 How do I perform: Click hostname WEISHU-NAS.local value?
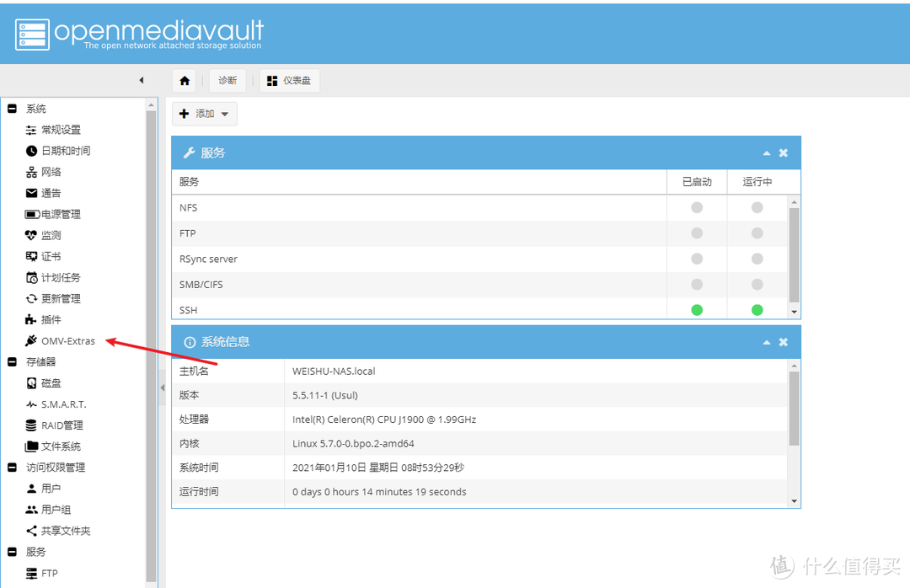(334, 372)
